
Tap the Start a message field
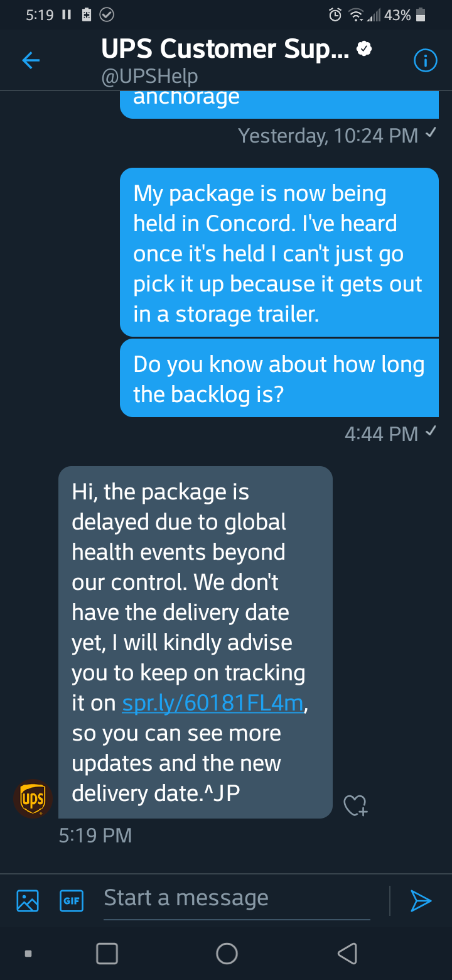pyautogui.click(x=237, y=898)
